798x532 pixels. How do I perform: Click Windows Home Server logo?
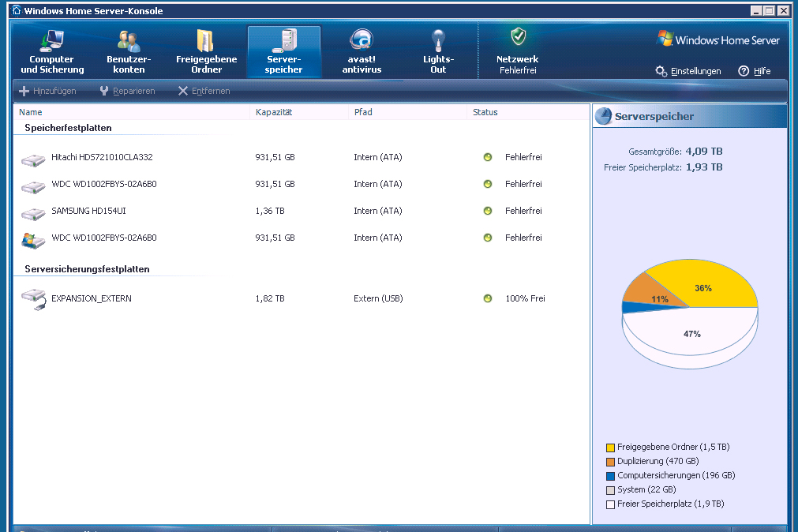(718, 39)
